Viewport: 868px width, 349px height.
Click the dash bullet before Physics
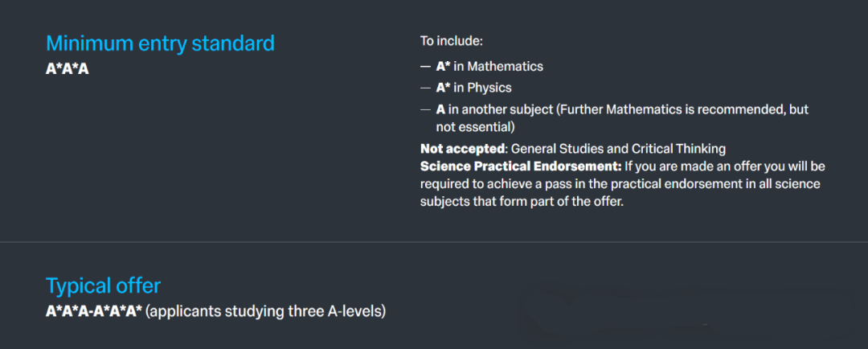tap(425, 88)
